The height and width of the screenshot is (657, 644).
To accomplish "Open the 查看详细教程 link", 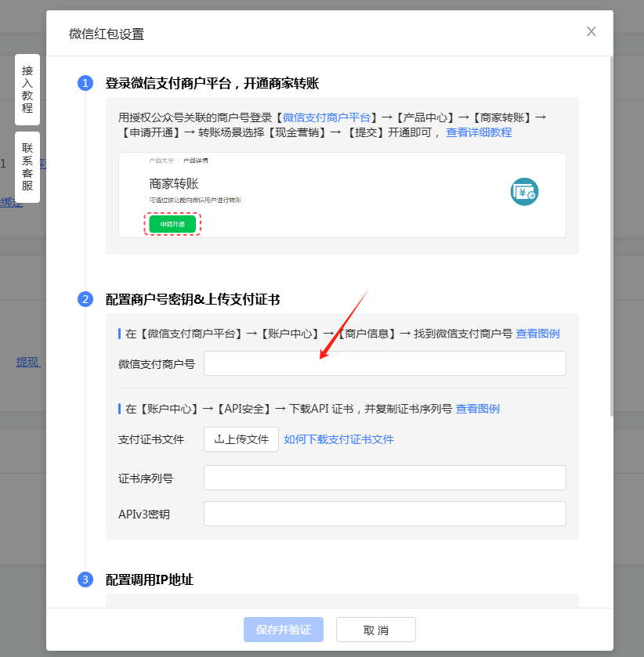I will (479, 132).
